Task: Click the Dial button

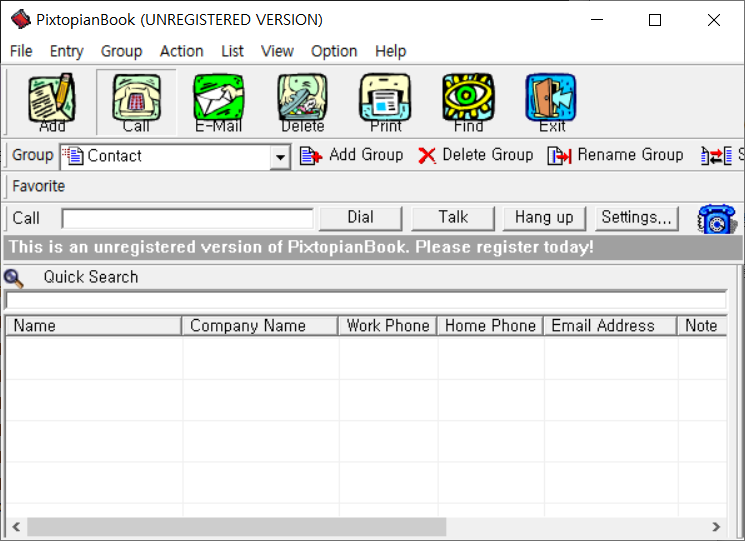Action: pyautogui.click(x=361, y=218)
